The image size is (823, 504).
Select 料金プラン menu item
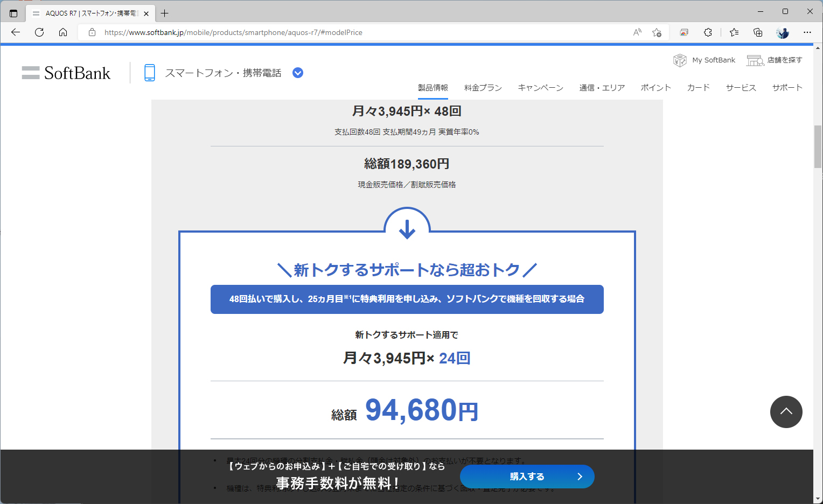coord(483,88)
